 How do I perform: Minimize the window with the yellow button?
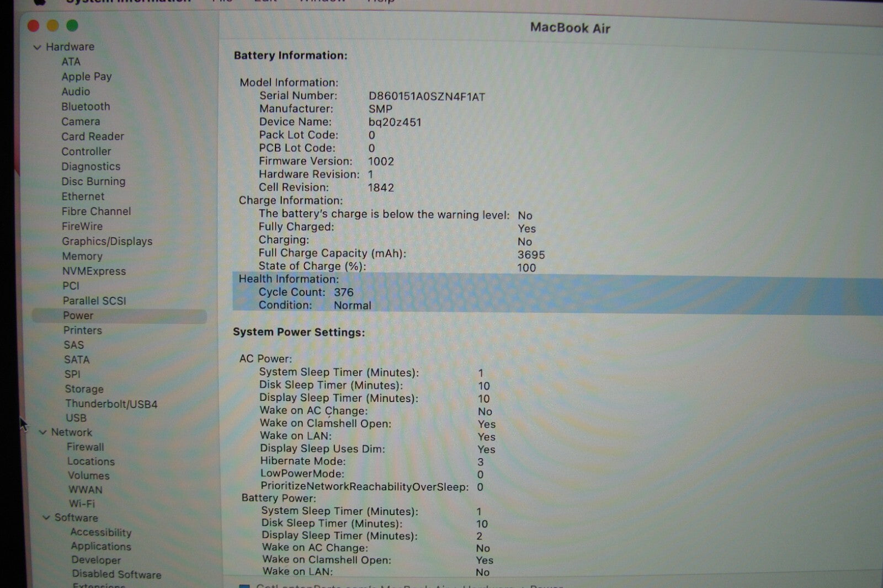click(x=53, y=25)
